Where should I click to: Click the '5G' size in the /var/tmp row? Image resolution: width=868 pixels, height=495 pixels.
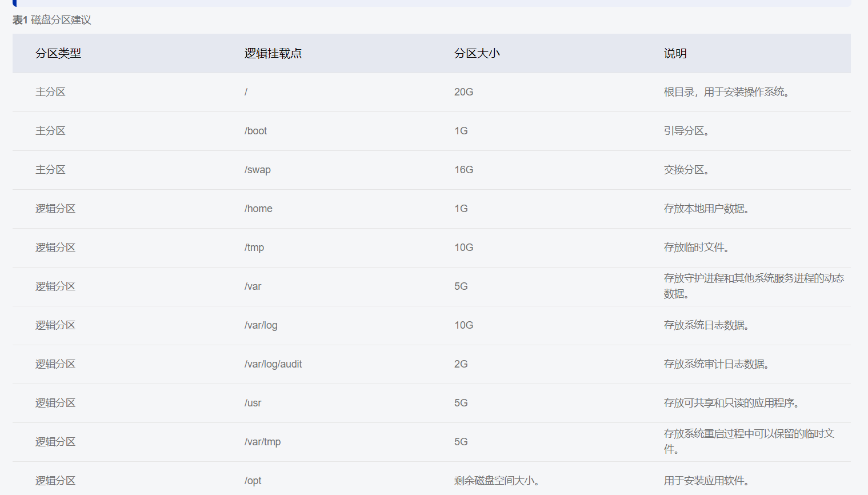coord(461,442)
